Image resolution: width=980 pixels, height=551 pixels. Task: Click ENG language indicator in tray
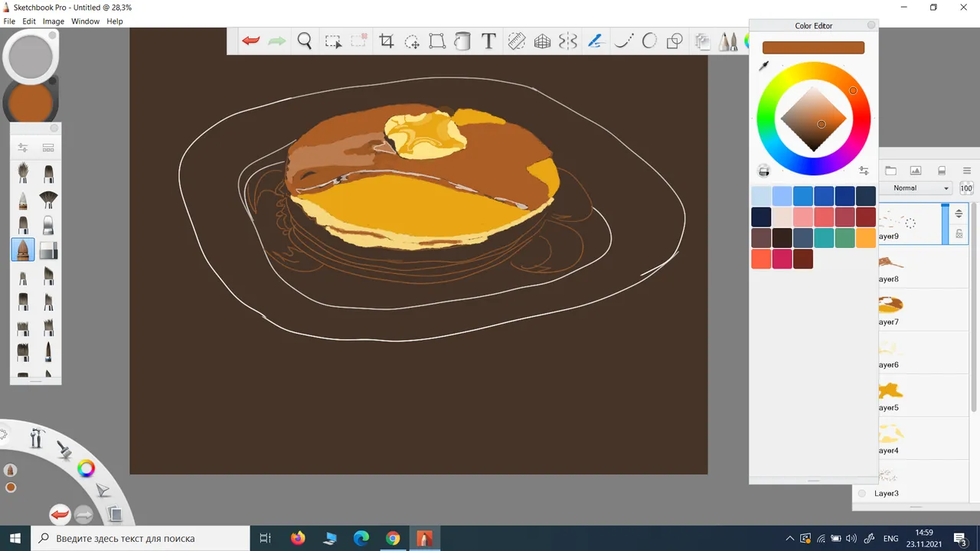pos(890,539)
